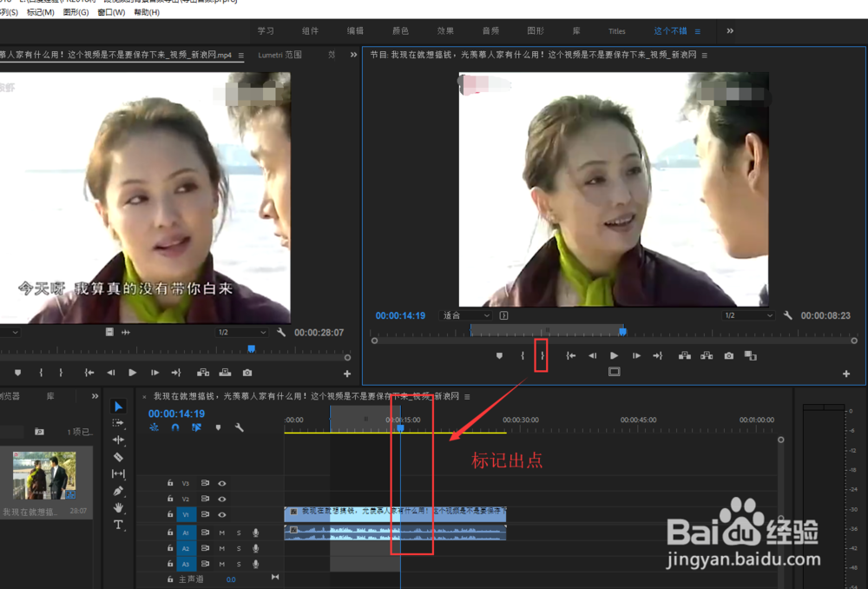The image size is (868, 589).
Task: Select the Slip tool
Action: pyautogui.click(x=118, y=473)
